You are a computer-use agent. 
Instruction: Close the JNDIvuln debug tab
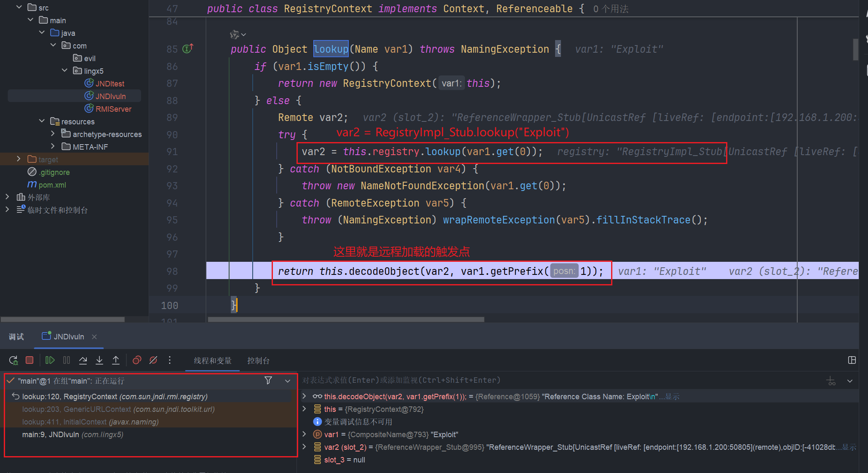[x=94, y=337]
